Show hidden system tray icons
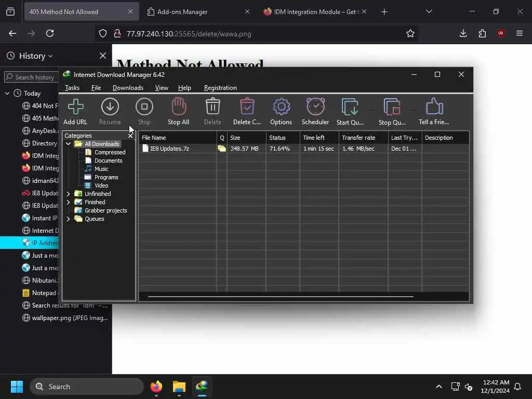The height and width of the screenshot is (399, 532). [438, 387]
